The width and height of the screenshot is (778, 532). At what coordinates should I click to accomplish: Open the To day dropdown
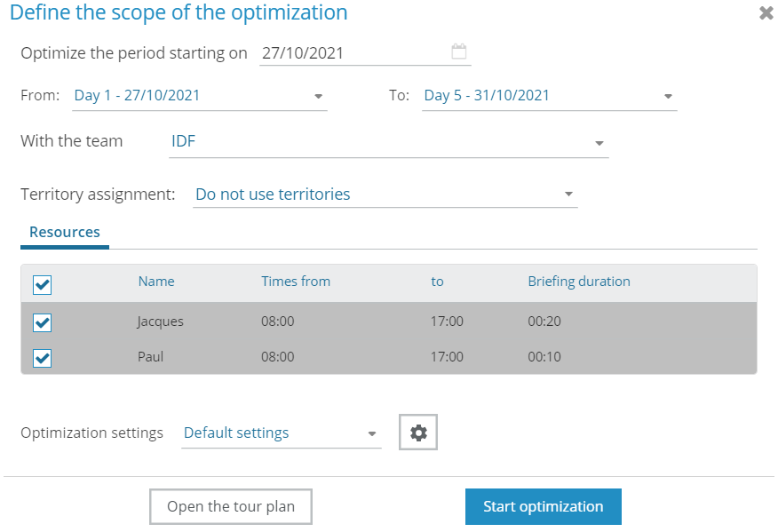[549, 96]
